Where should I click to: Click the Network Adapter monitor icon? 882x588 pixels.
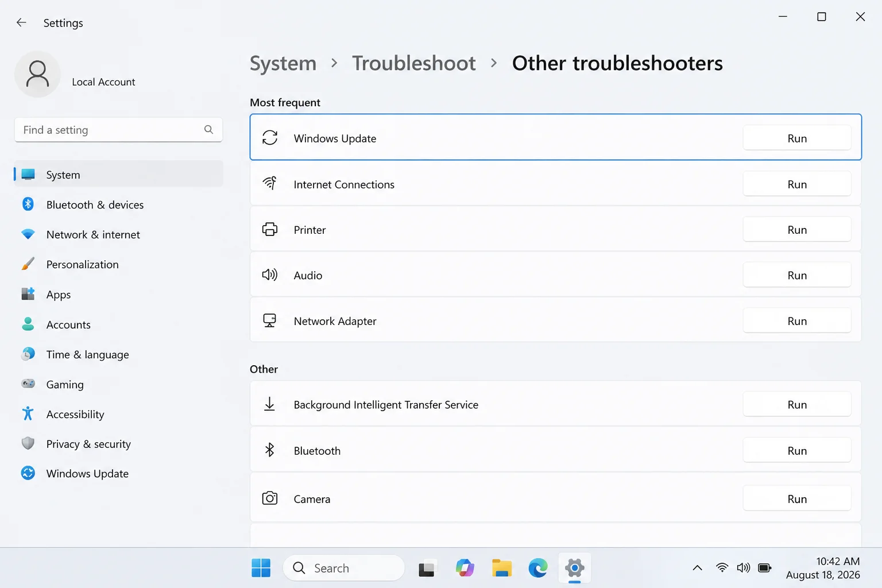[x=270, y=320]
